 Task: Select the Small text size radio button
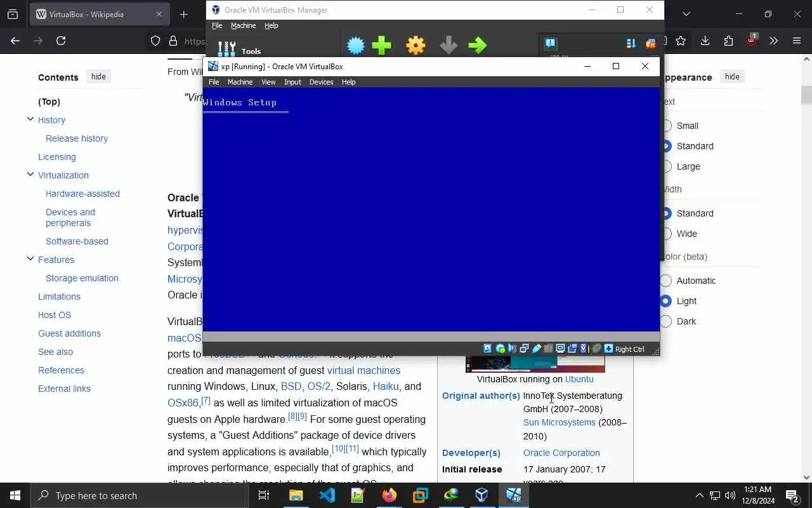(x=666, y=126)
